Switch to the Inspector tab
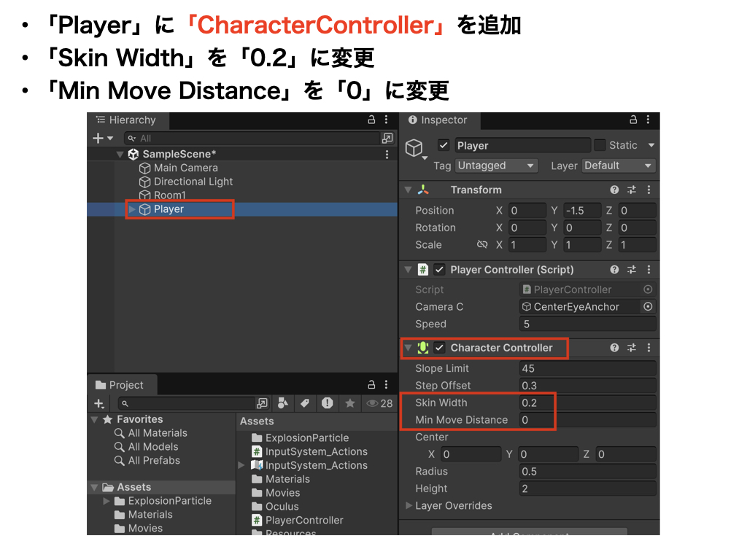Viewport: 747px width, 560px height. click(x=438, y=120)
